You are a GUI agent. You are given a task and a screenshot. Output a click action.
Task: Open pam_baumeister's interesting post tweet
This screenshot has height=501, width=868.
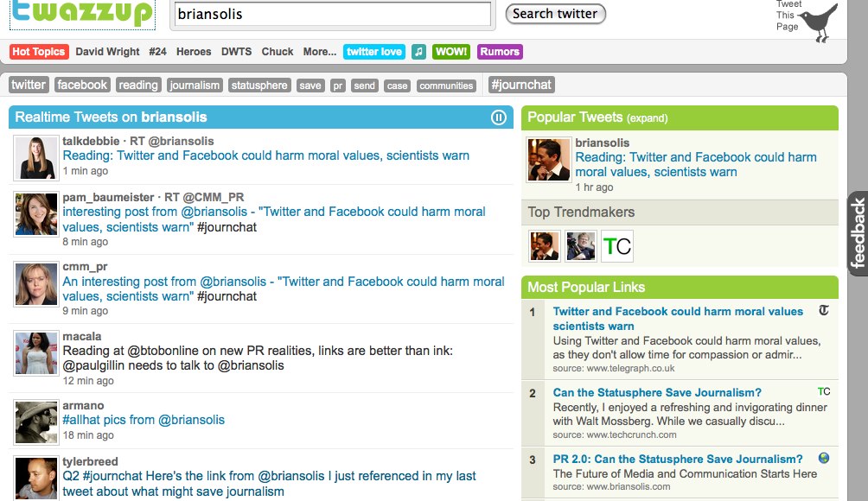pos(274,219)
